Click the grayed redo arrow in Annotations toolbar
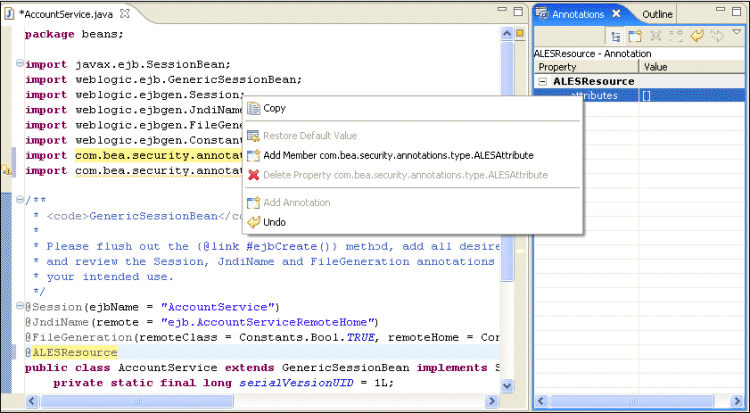Image resolution: width=750 pixels, height=413 pixels. [717, 36]
